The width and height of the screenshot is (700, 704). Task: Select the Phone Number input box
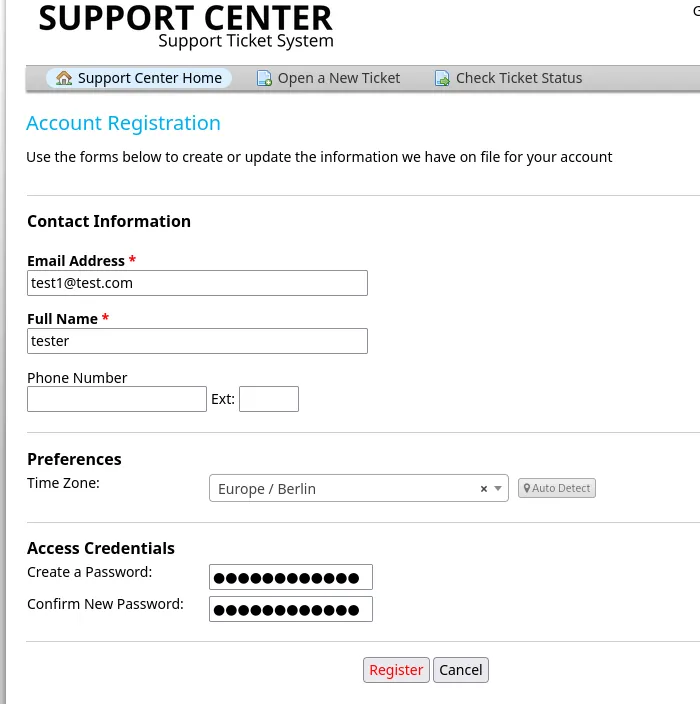click(117, 399)
